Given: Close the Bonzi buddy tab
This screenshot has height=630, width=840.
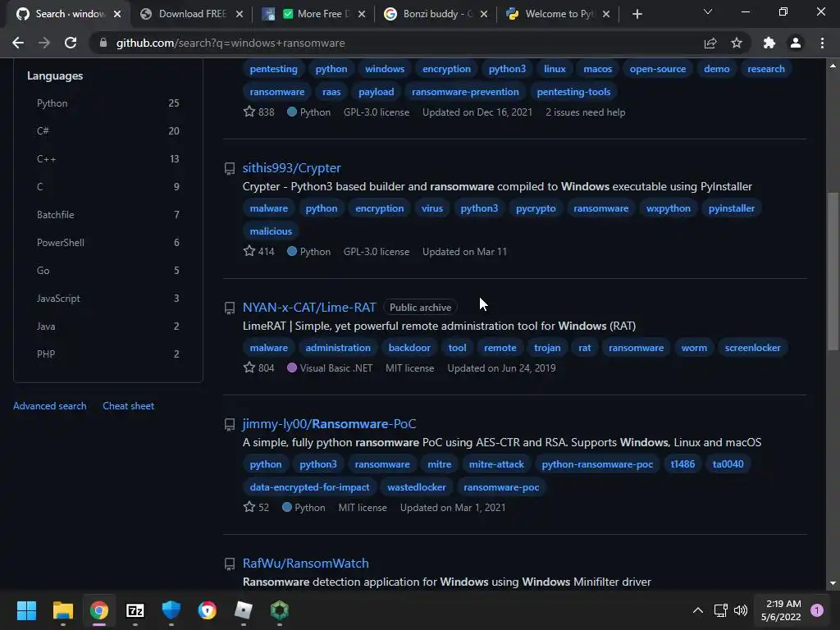Looking at the screenshot, I should [x=484, y=14].
